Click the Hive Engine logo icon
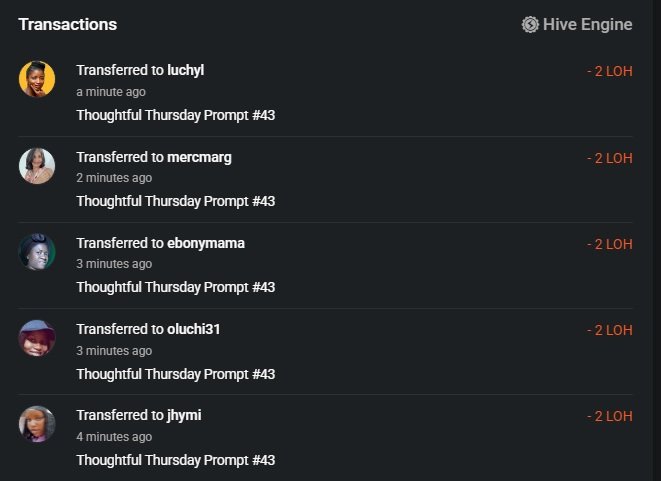 pyautogui.click(x=530, y=24)
